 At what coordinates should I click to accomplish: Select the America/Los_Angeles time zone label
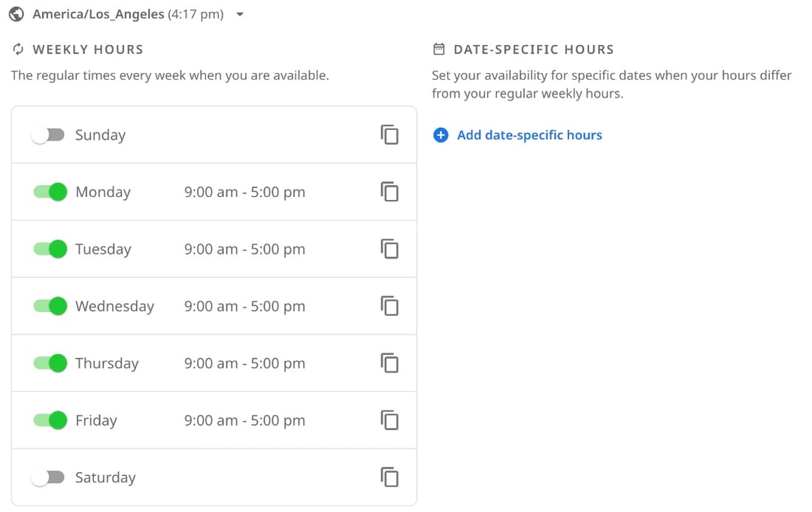coord(98,14)
